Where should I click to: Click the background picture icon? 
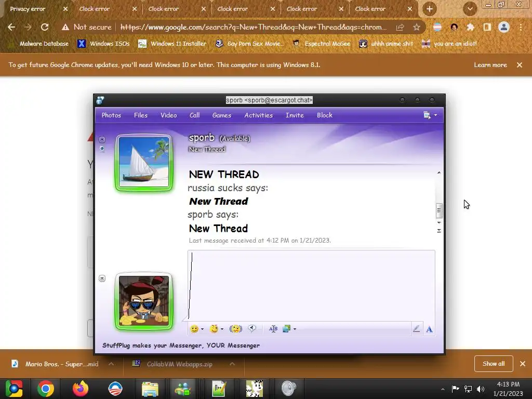[286, 329]
